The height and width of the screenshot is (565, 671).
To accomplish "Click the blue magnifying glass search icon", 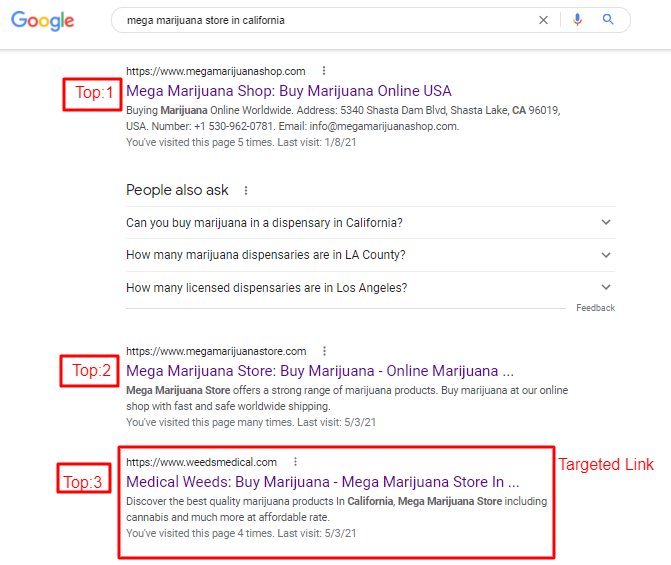I will pyautogui.click(x=608, y=19).
